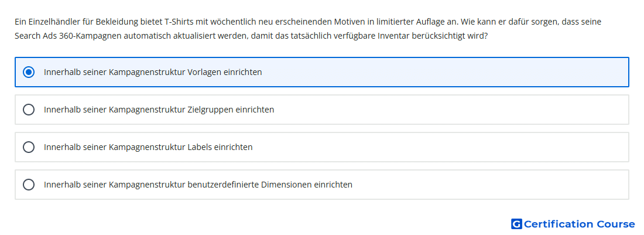This screenshot has height=235, width=644.
Task: Click the word Kampagnenstruktur in the Labels answer
Action: (147, 147)
